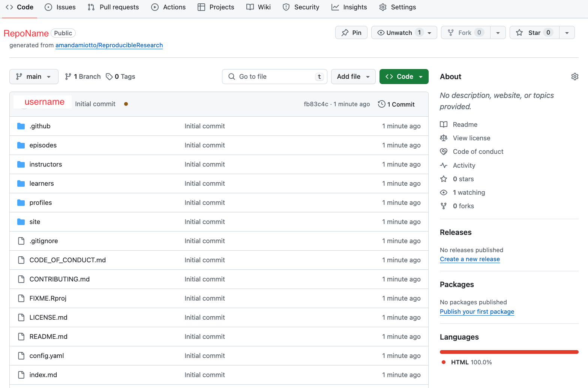
Task: Open the main branch selector dropdown
Action: click(x=34, y=77)
